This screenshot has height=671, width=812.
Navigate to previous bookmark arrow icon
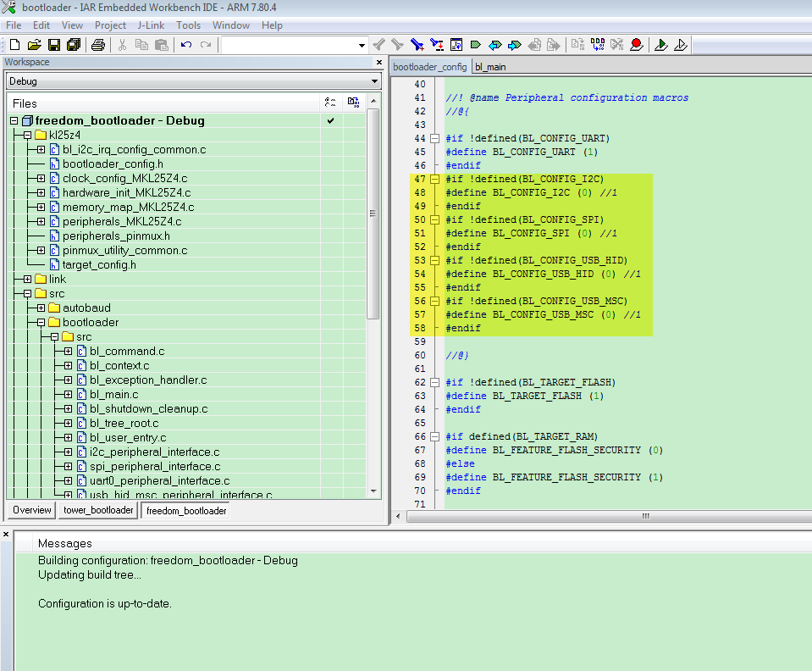[x=495, y=45]
